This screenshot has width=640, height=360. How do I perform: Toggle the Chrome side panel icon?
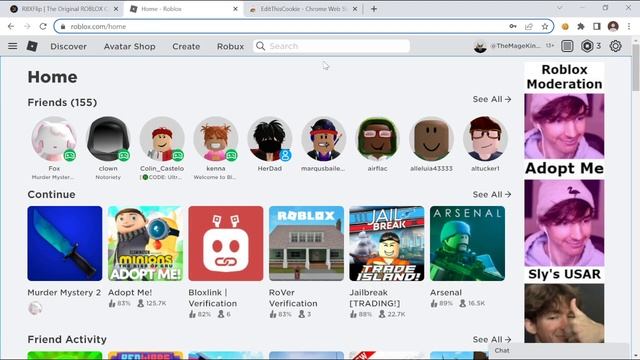597,27
